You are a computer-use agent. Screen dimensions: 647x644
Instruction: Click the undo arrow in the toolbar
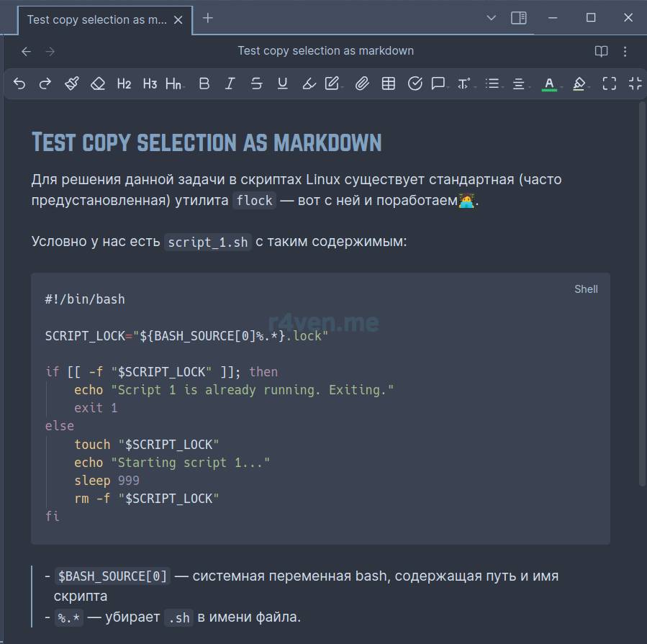coord(19,84)
